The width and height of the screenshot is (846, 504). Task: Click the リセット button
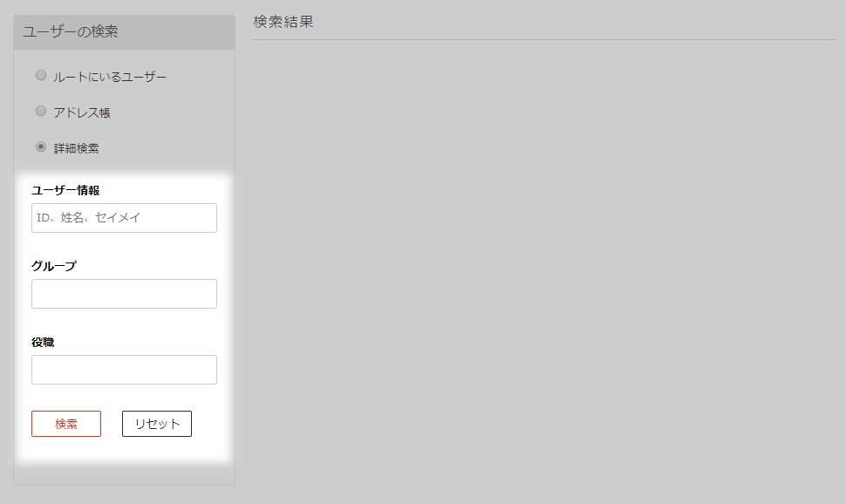tap(157, 424)
